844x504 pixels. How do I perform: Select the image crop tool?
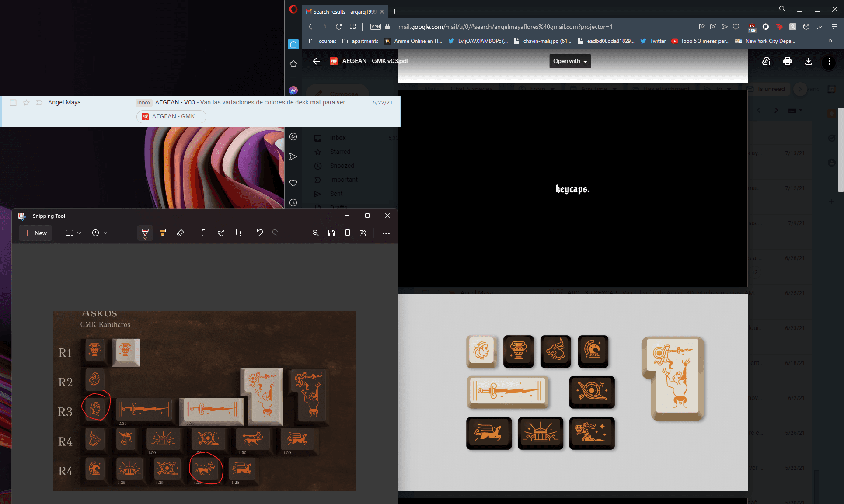coord(238,233)
